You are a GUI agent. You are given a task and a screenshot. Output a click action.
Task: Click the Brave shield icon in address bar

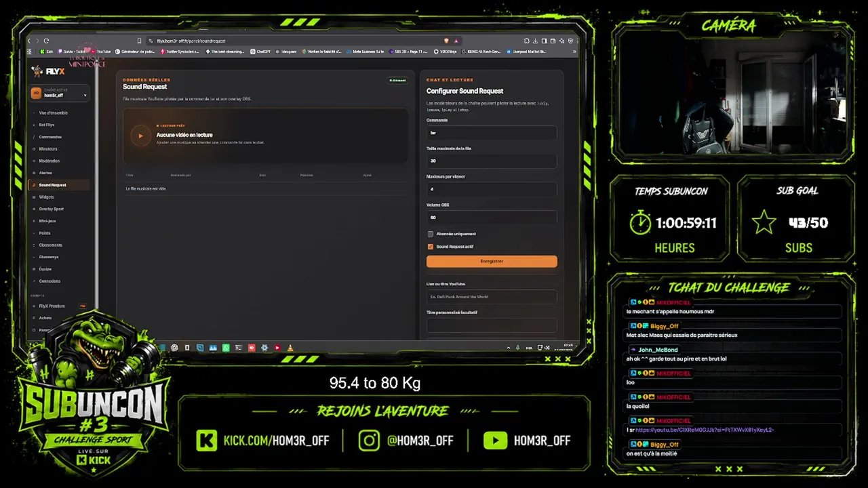[446, 41]
